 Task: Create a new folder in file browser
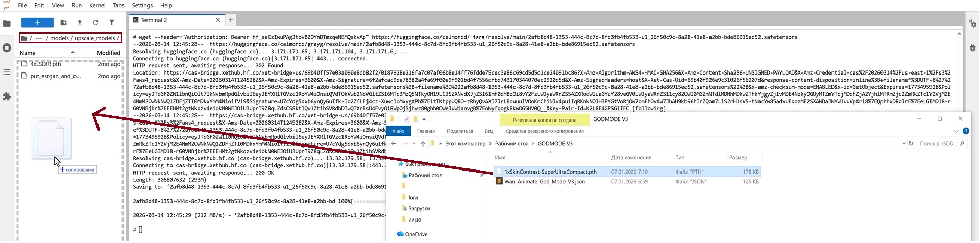pyautogui.click(x=63, y=22)
